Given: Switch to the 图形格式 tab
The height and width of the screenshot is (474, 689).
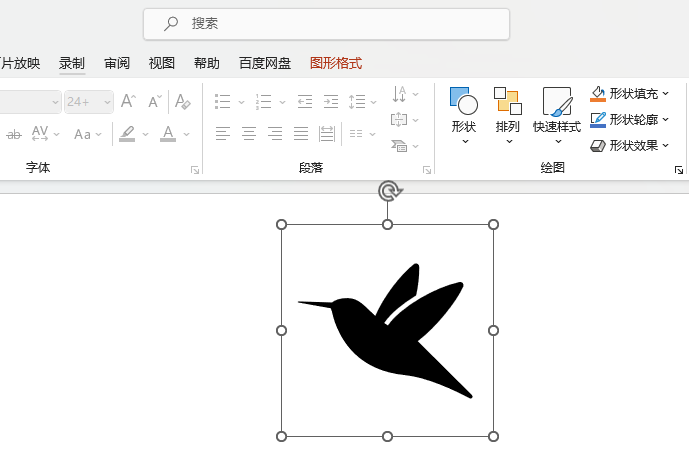Looking at the screenshot, I should pos(336,63).
